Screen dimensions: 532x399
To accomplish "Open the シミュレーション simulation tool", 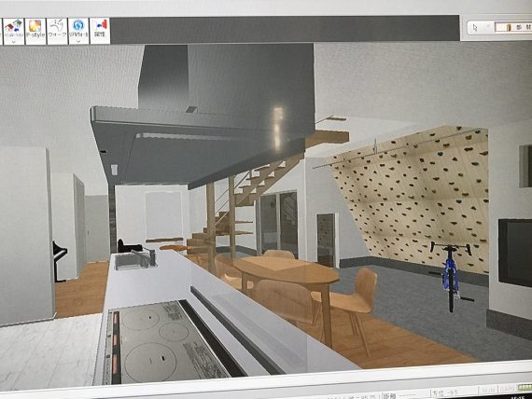I will [14, 29].
